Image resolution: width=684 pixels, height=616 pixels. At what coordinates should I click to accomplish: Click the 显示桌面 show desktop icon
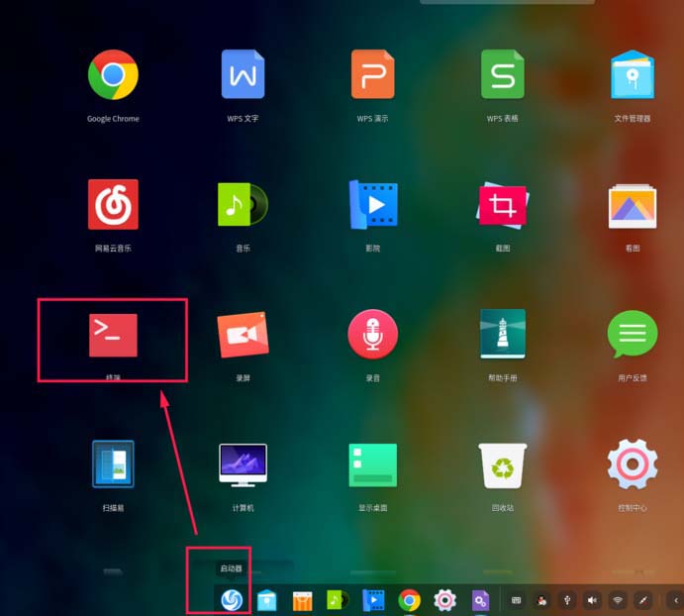click(x=373, y=464)
